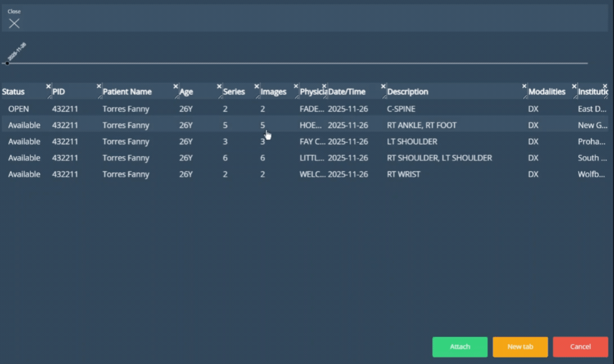Sort by the Description column header
Image resolution: width=614 pixels, height=364 pixels.
(x=408, y=92)
